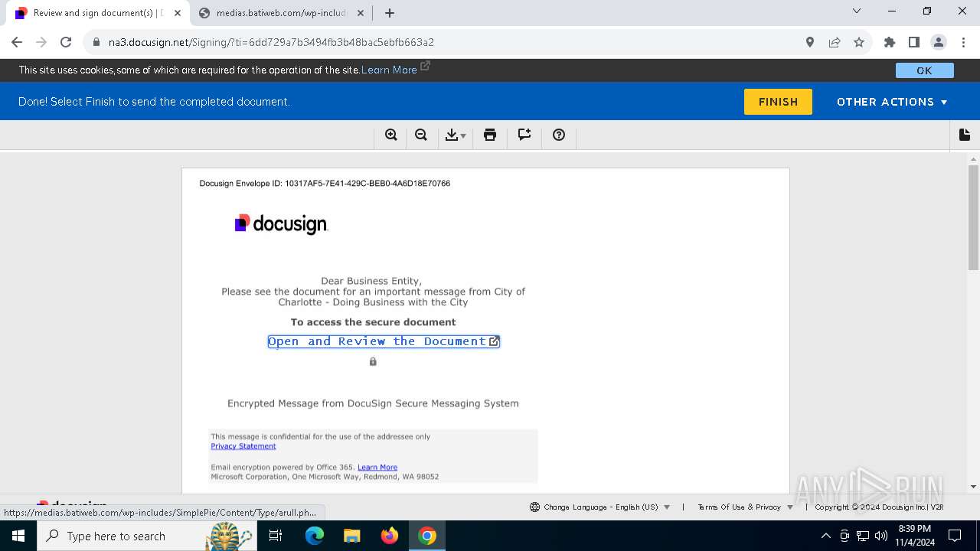The image size is (980, 551).
Task: Click the network tray icon
Action: click(863, 536)
